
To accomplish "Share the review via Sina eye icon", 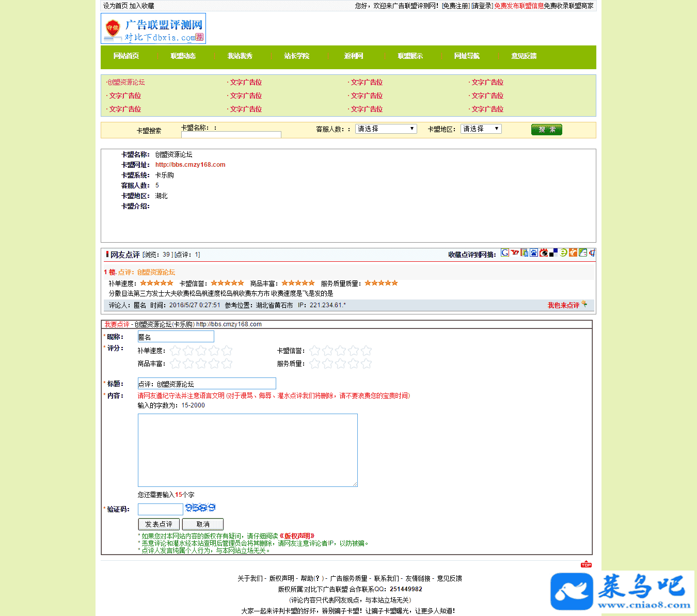I will coord(544,252).
